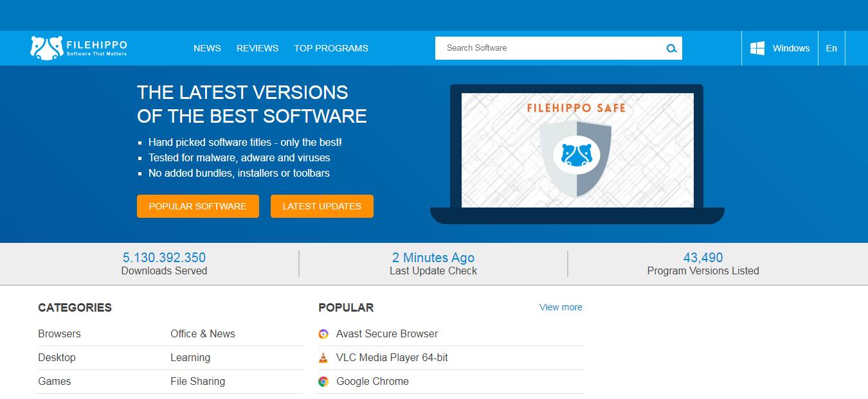Click the FileHippo logo
The width and height of the screenshot is (868, 399).
78,48
